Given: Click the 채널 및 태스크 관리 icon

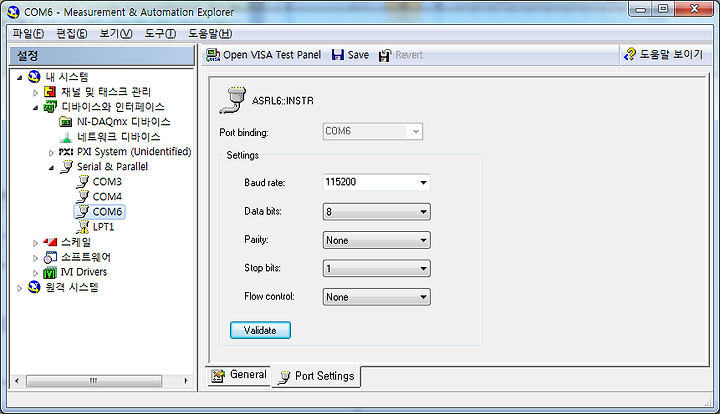Looking at the screenshot, I should (x=50, y=92).
